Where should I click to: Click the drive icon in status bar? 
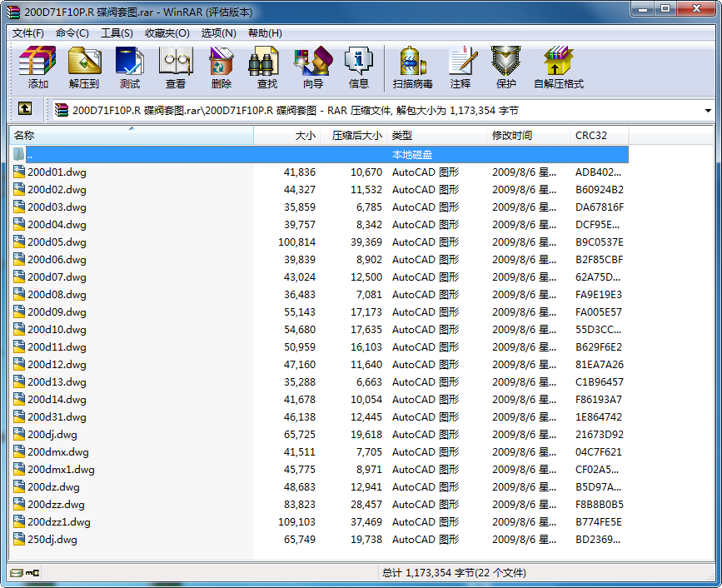(17, 573)
